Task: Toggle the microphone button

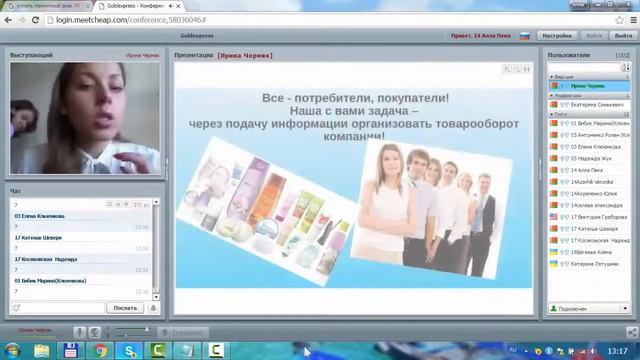Action: (x=80, y=332)
